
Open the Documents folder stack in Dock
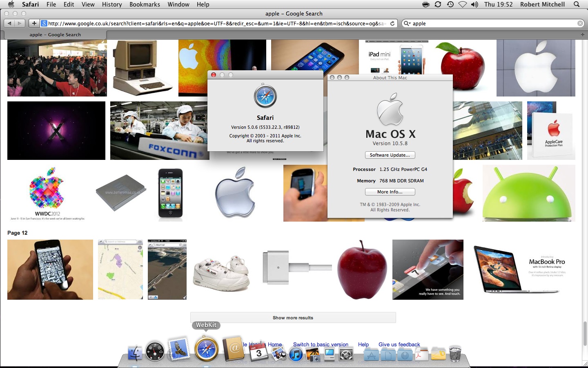(388, 355)
